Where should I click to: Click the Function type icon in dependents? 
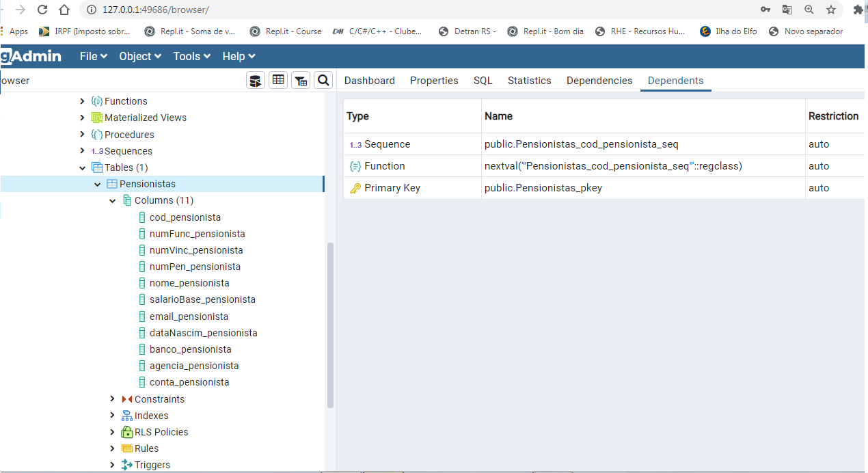coord(355,166)
